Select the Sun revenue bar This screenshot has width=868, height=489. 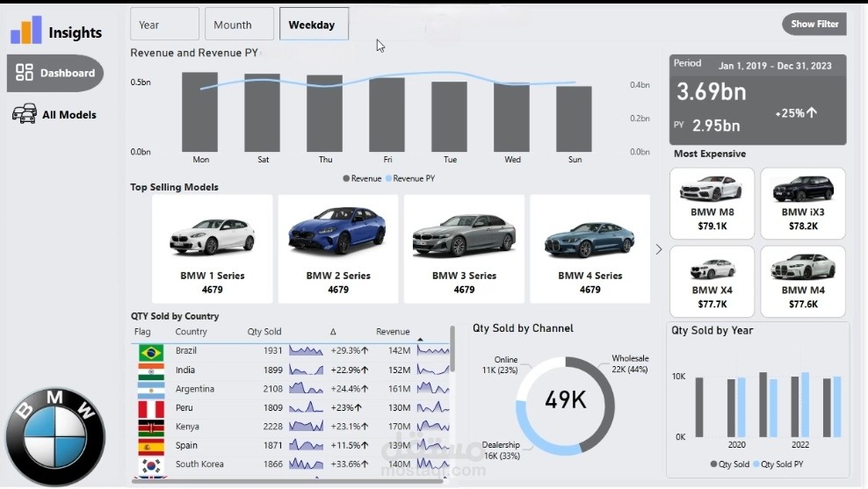click(x=574, y=119)
